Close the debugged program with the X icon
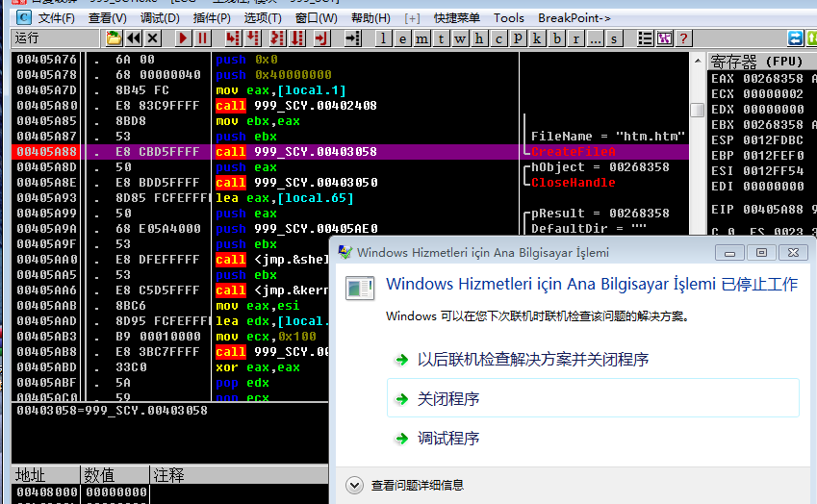Image resolution: width=817 pixels, height=504 pixels. coord(153,38)
